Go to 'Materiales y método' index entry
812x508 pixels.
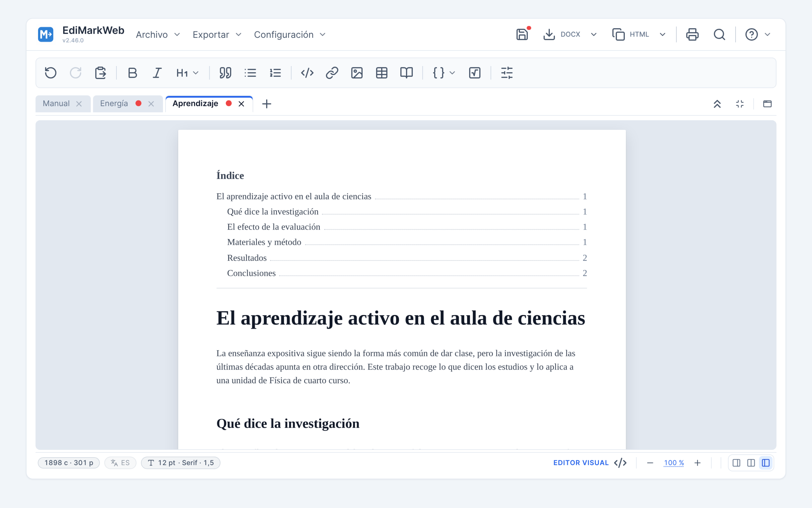[x=407, y=242]
